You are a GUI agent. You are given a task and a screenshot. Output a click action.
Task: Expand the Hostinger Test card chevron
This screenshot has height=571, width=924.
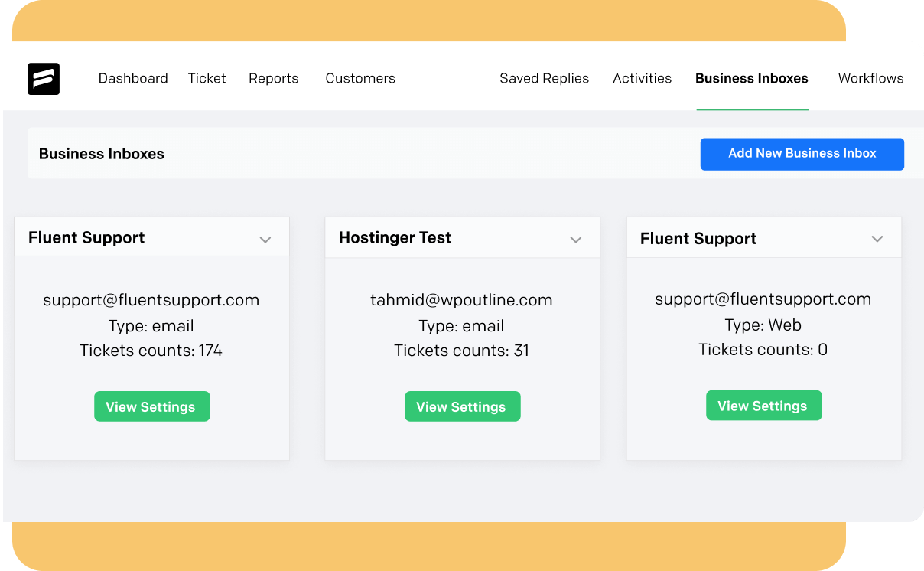point(576,240)
